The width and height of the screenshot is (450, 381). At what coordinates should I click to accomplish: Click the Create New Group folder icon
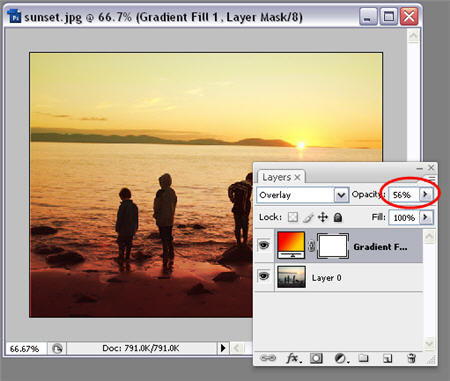(363, 358)
